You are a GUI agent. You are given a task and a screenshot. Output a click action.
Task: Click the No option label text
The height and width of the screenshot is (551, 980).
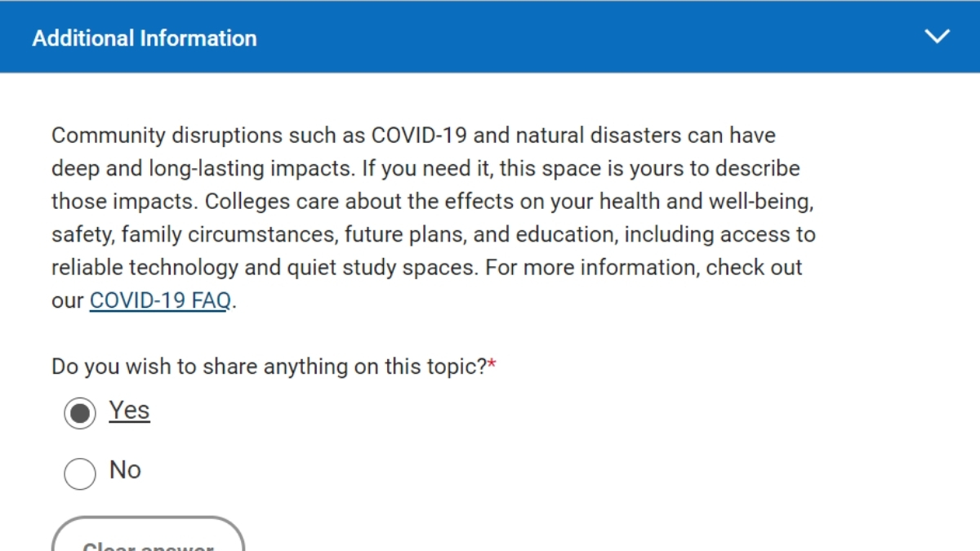click(125, 470)
